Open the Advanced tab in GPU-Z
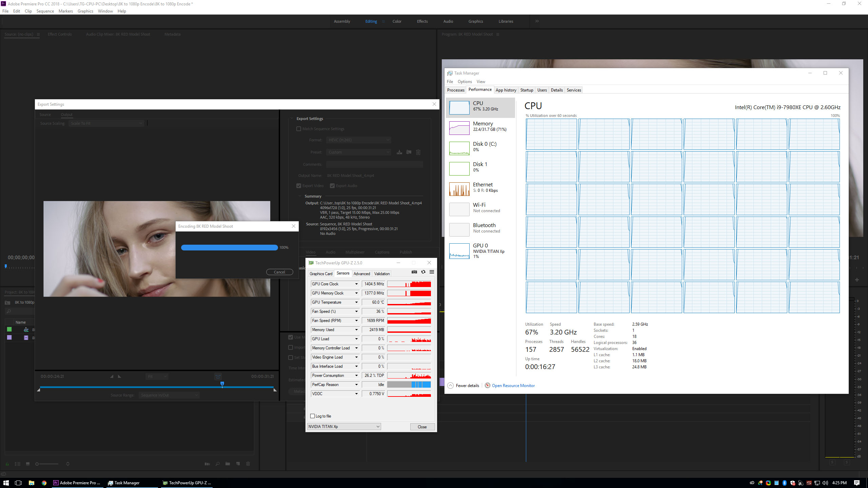 [x=362, y=273]
